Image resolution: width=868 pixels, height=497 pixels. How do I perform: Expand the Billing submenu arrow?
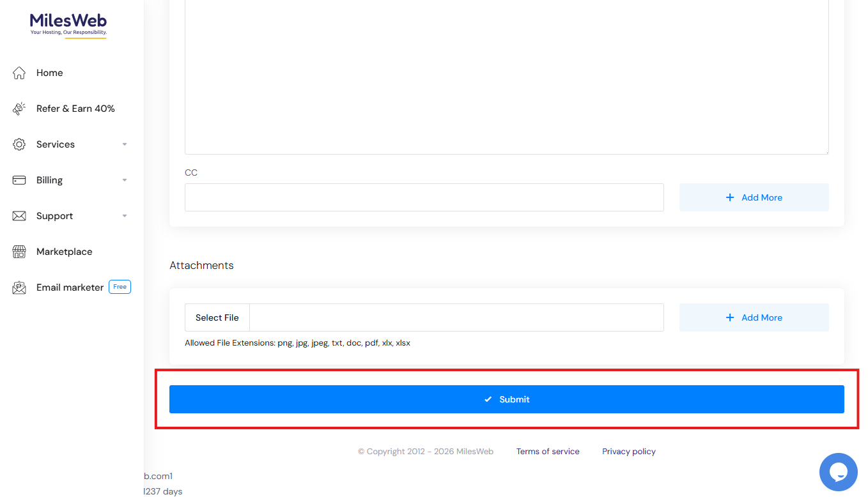[125, 180]
